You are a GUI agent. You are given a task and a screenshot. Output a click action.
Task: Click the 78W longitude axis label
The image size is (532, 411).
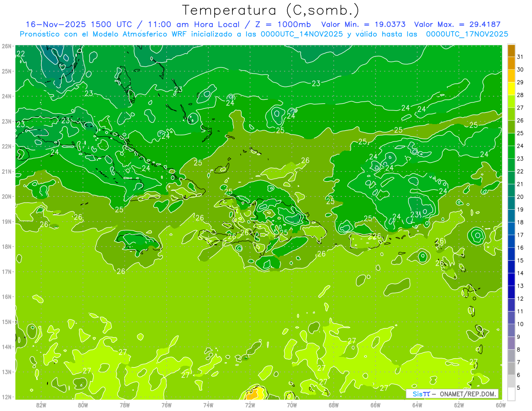pos(125,405)
